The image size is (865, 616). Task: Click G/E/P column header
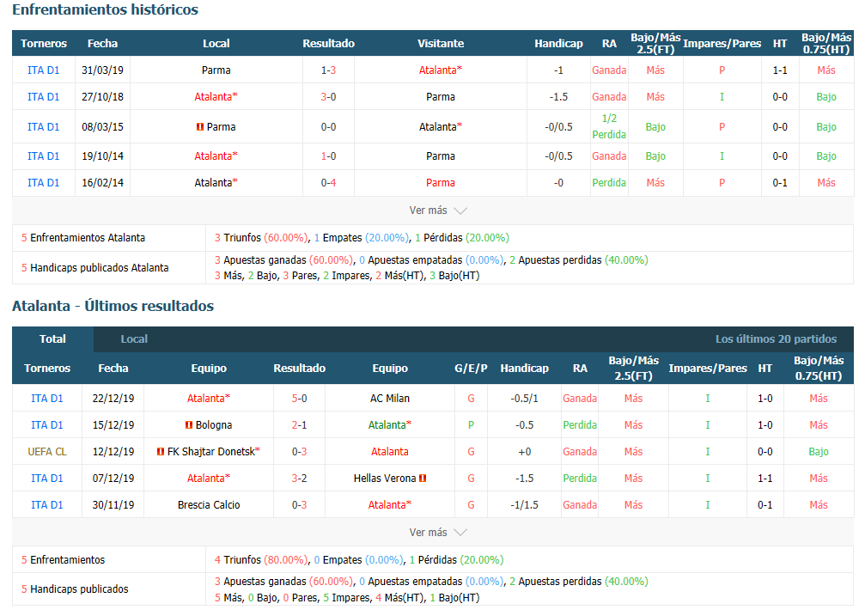tap(471, 369)
